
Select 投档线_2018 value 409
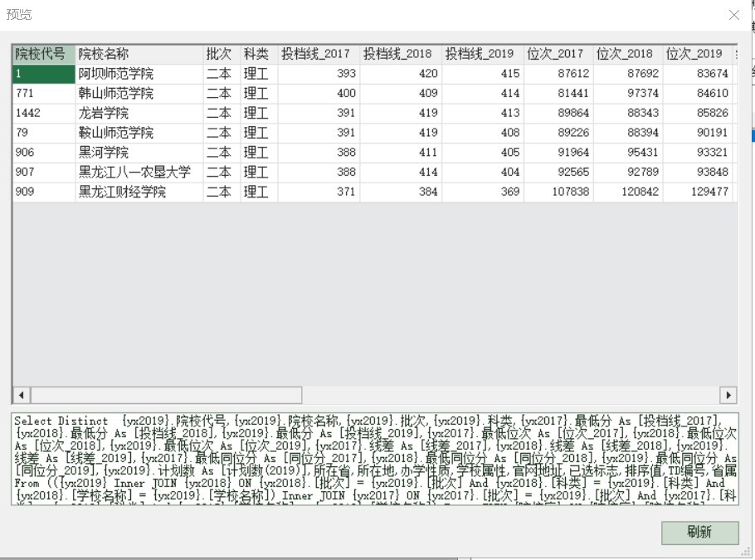pyautogui.click(x=401, y=94)
